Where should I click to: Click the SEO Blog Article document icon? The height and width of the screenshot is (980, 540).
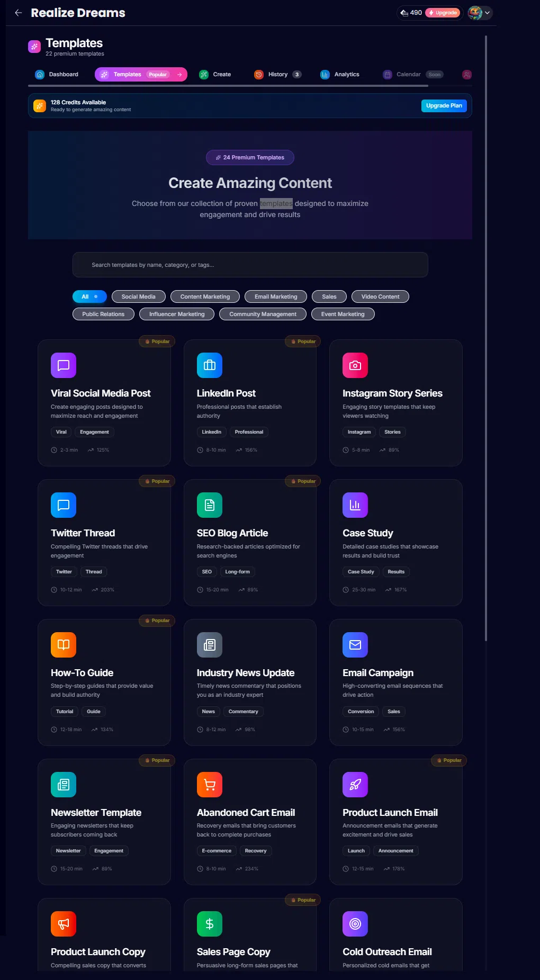[210, 505]
